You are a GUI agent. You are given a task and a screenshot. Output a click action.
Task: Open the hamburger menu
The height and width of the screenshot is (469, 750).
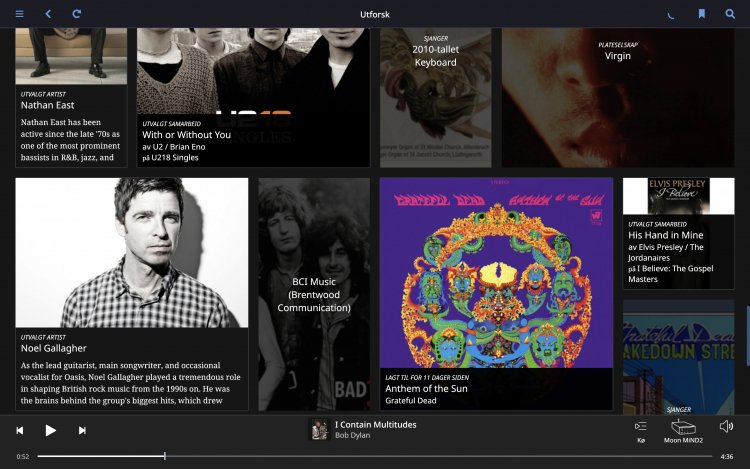click(19, 14)
